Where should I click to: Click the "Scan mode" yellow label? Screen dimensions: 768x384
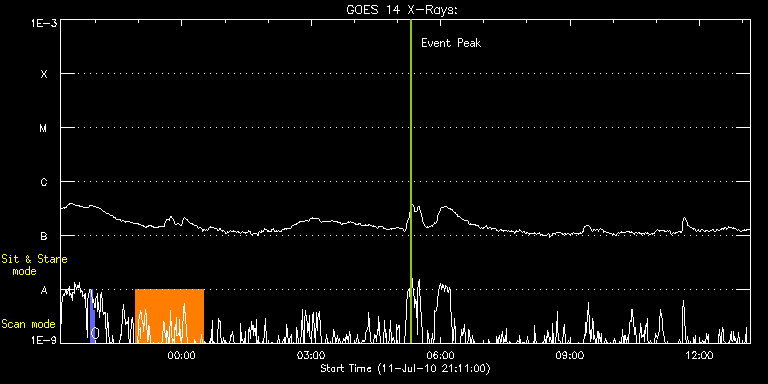click(28, 324)
